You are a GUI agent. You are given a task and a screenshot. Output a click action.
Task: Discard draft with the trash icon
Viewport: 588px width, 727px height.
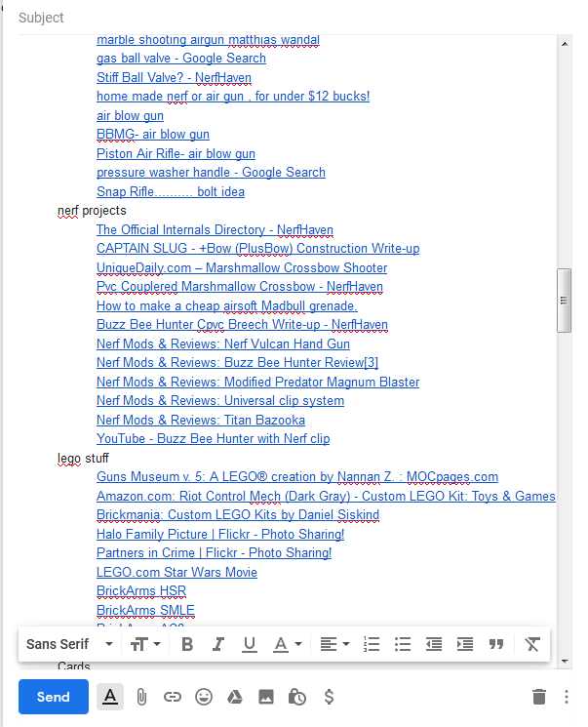point(539,697)
